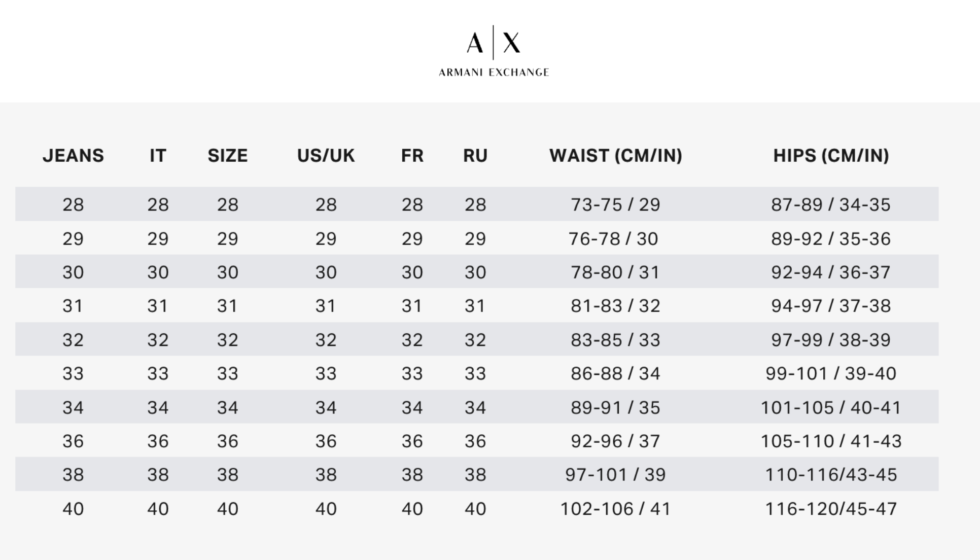Select hips value 89-92 / 35-36

831,238
